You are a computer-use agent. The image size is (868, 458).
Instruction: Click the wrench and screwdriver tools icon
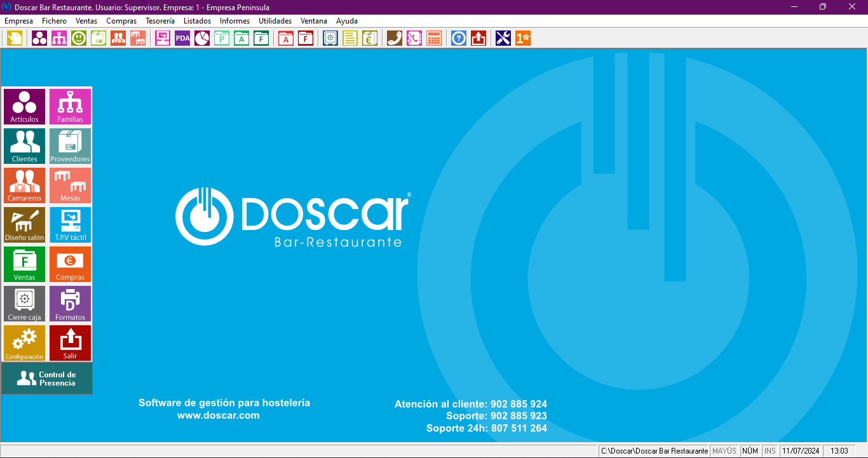[503, 38]
